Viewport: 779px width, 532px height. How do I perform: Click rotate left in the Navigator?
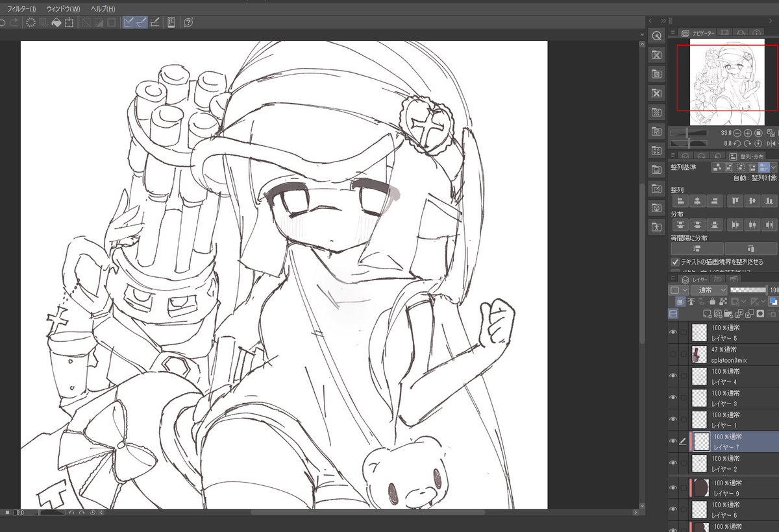pos(737,143)
